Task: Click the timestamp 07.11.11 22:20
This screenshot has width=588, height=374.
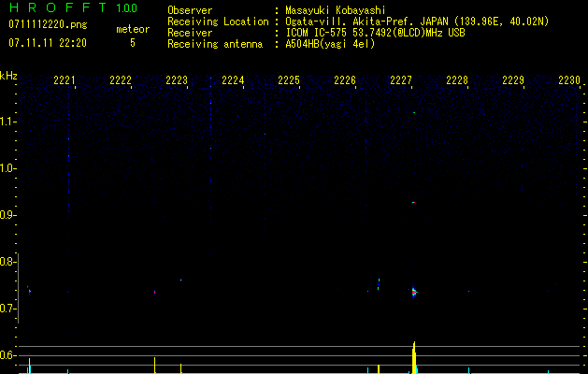Action: click(48, 43)
